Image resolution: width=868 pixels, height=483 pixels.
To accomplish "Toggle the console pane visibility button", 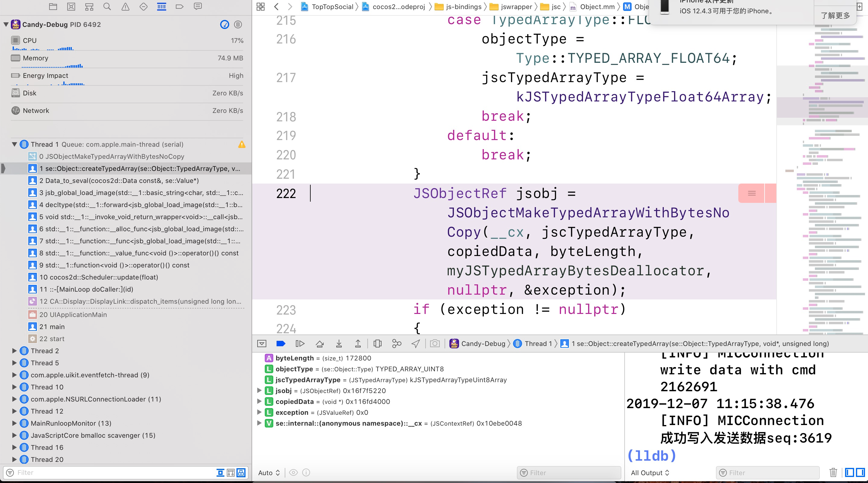I will [860, 472].
